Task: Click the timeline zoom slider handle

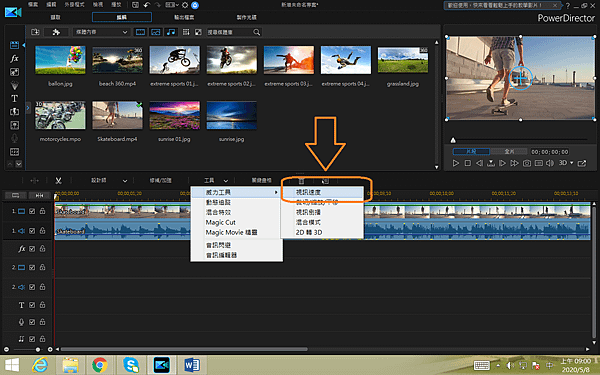Action: pyautogui.click(x=38, y=349)
